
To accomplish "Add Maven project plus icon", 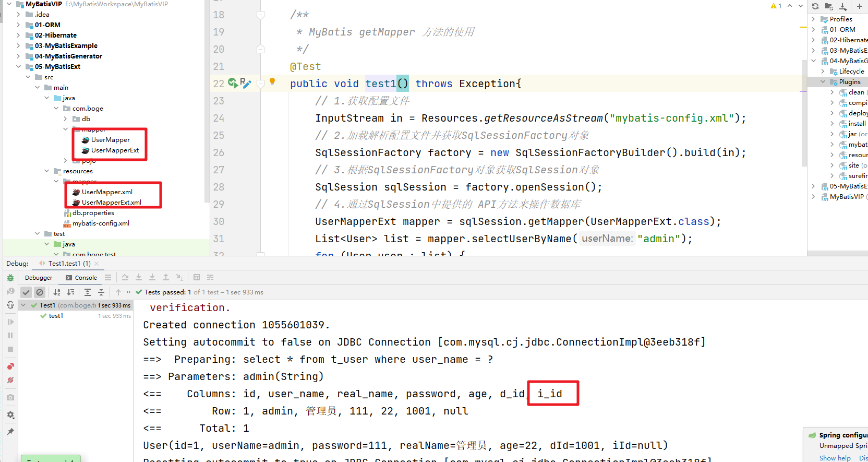I will coord(859,6).
